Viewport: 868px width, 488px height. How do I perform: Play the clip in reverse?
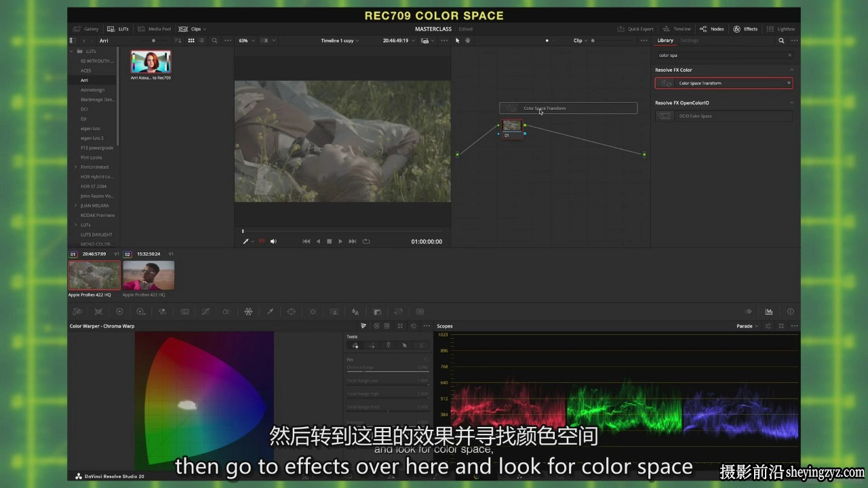(x=318, y=241)
